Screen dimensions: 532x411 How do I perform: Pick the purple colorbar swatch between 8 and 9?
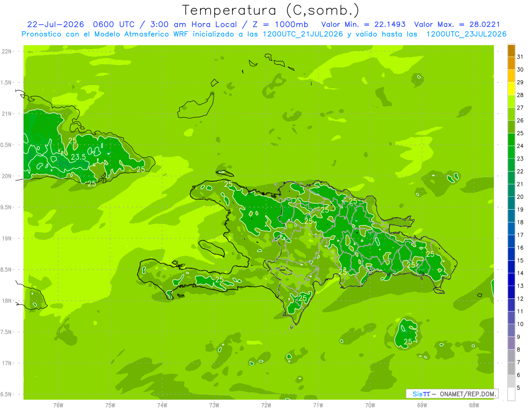512,344
